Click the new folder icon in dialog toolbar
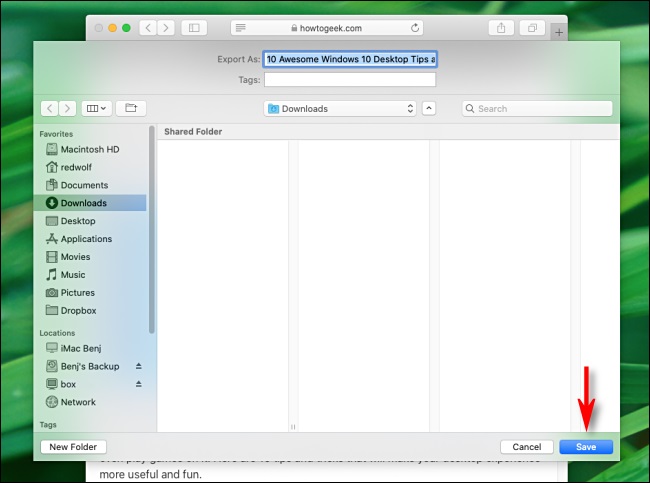The image size is (650, 483). [x=131, y=109]
